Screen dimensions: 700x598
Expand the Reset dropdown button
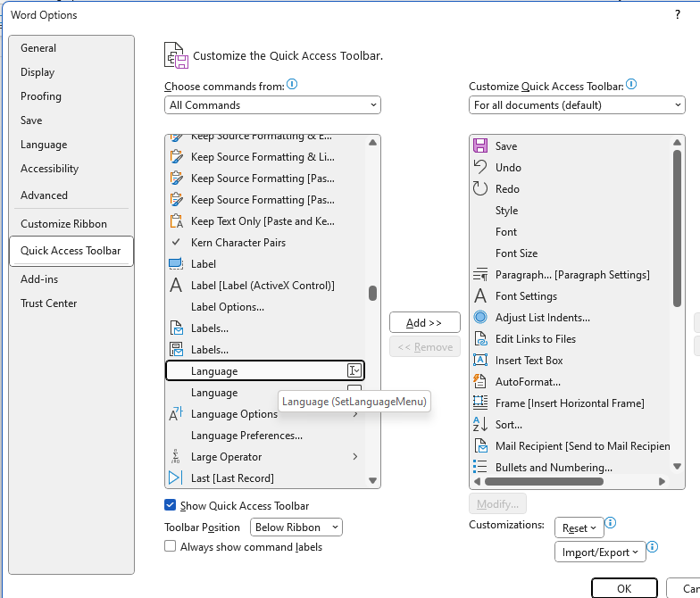pos(579,528)
